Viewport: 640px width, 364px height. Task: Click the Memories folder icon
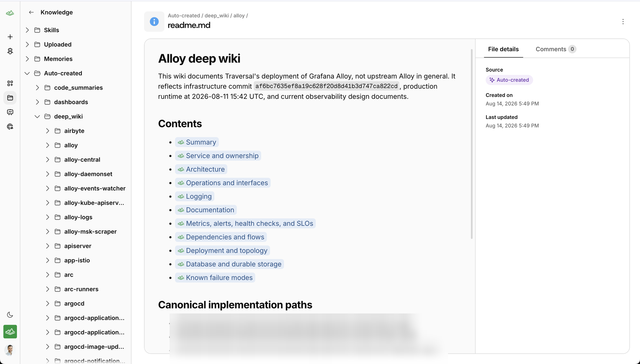tap(37, 59)
